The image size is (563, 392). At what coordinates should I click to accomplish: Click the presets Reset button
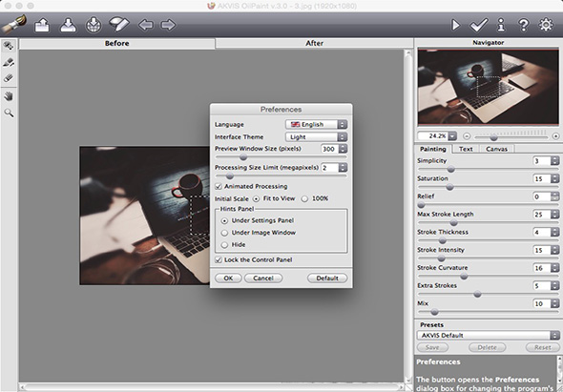tap(543, 347)
